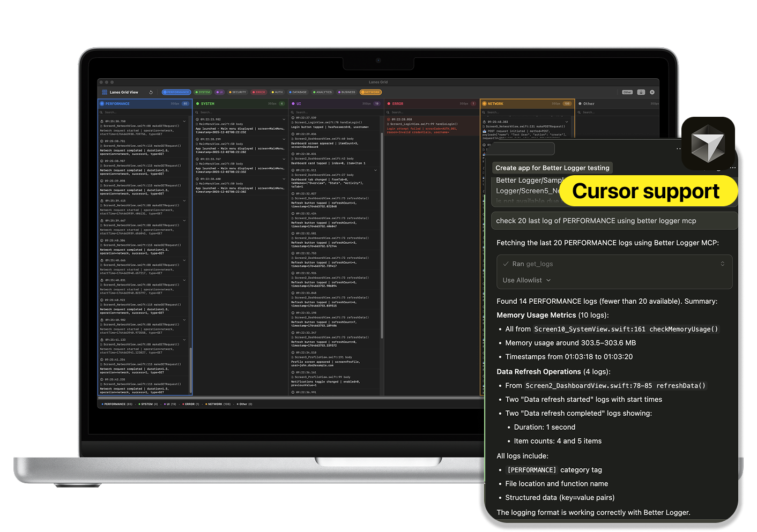
Task: Toggle the SYSTEM category filter chip
Action: click(x=203, y=92)
